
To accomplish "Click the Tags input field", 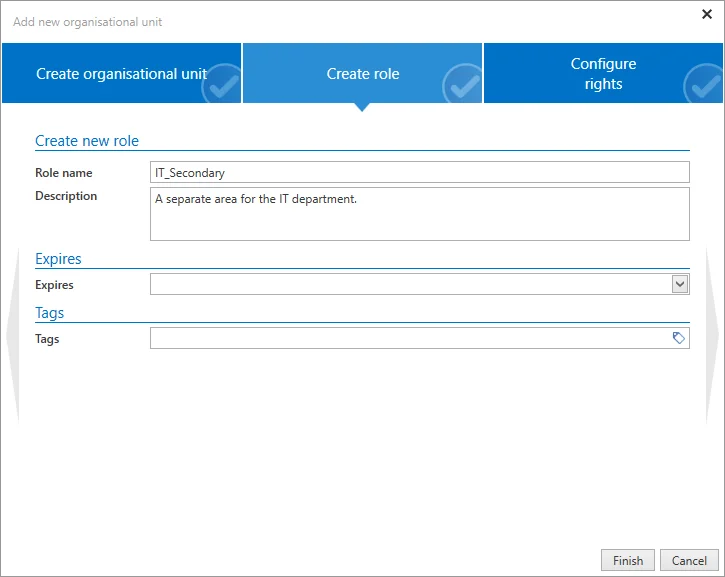I will [x=420, y=338].
